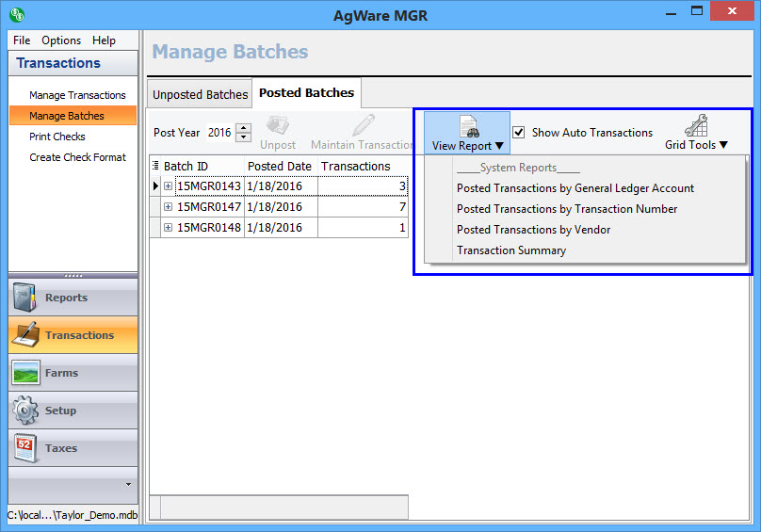Sort by Posted Date column header

279,167
